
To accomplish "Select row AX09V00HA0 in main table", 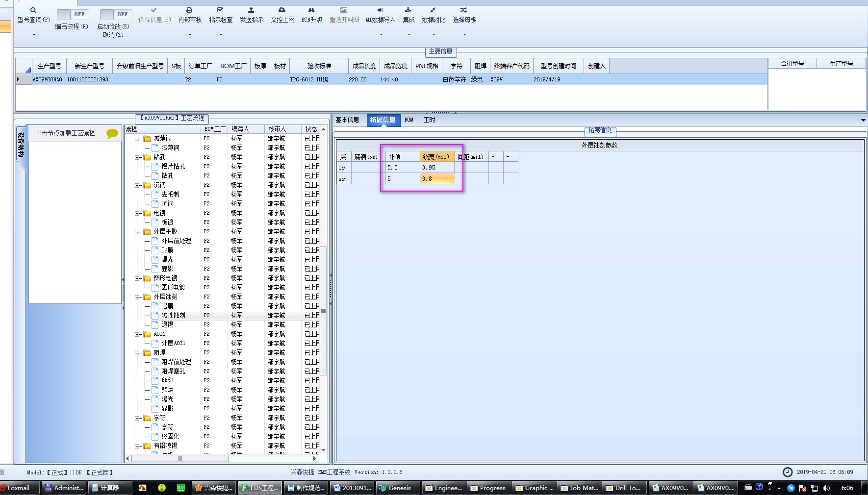I will [x=391, y=79].
